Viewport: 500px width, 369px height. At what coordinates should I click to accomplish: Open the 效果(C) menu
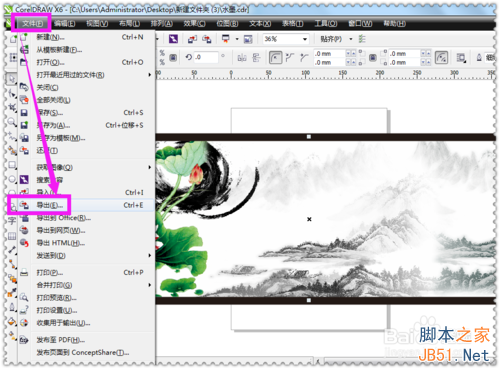194,23
